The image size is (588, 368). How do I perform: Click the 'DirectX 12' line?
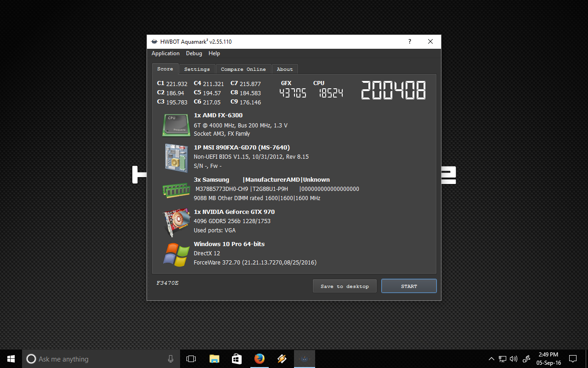[207, 253]
